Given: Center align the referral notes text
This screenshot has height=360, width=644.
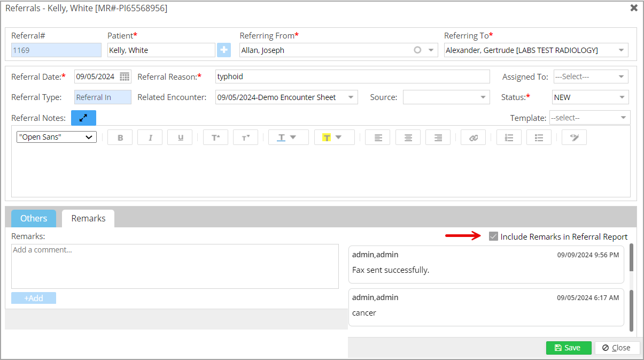Looking at the screenshot, I should coord(408,137).
